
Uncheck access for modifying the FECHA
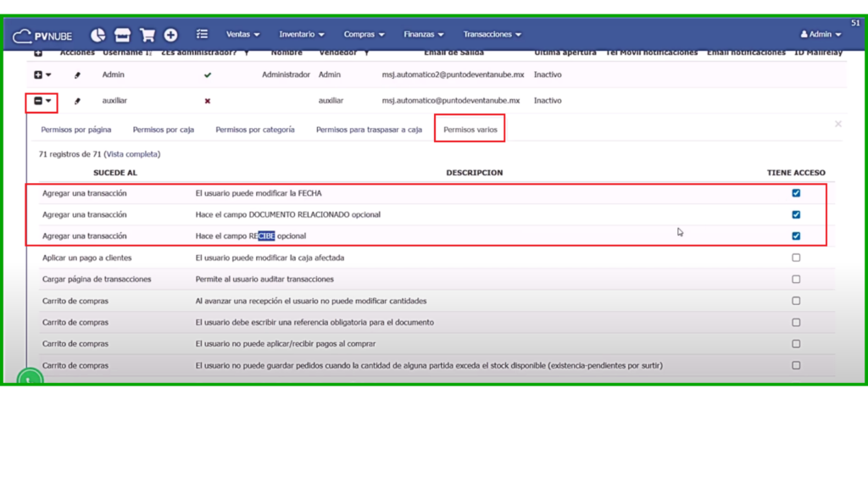(796, 193)
